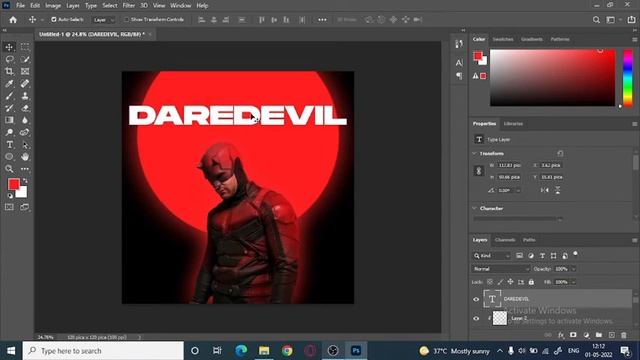This screenshot has height=360, width=640.
Task: Open the Opacity dropdown arrow
Action: 573,269
